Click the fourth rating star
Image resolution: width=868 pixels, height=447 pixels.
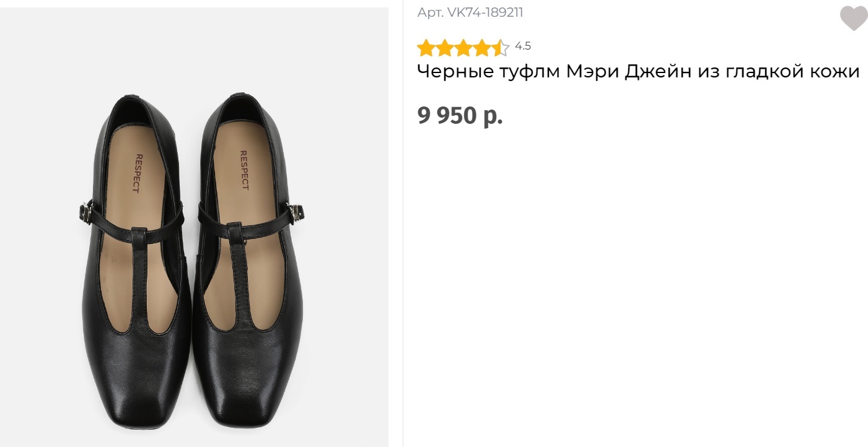[x=482, y=48]
